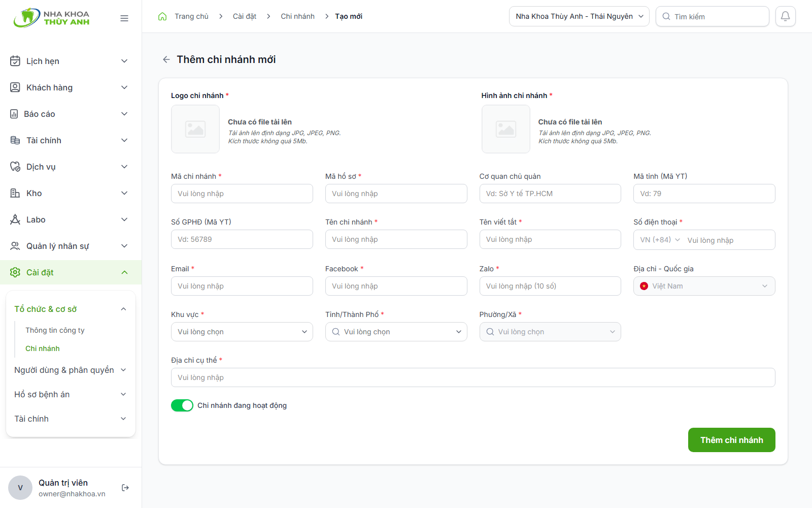812x508 pixels.
Task: Click the Địa chỉ cụ thể input field
Action: click(473, 377)
